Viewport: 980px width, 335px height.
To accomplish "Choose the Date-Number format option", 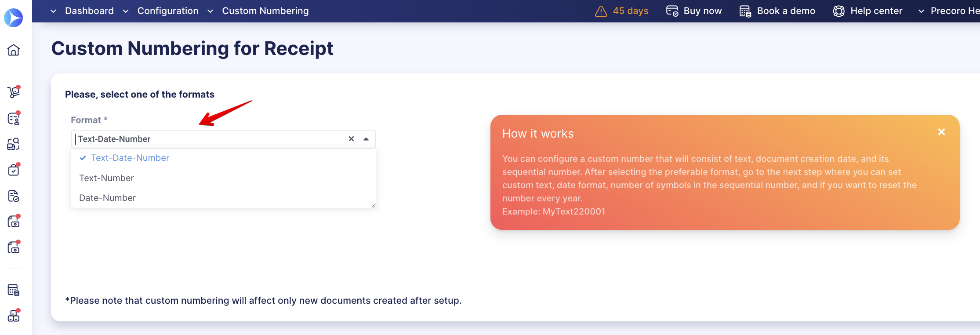I will tap(223, 198).
